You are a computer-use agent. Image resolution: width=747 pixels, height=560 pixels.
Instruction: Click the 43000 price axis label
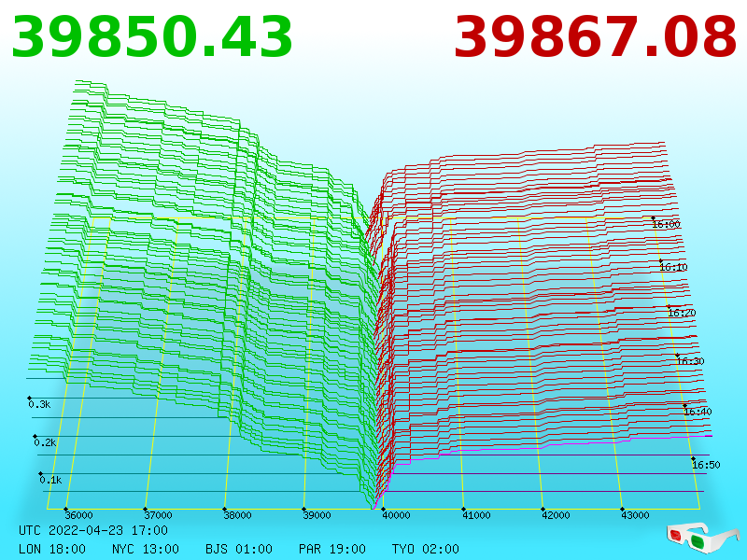tap(636, 515)
